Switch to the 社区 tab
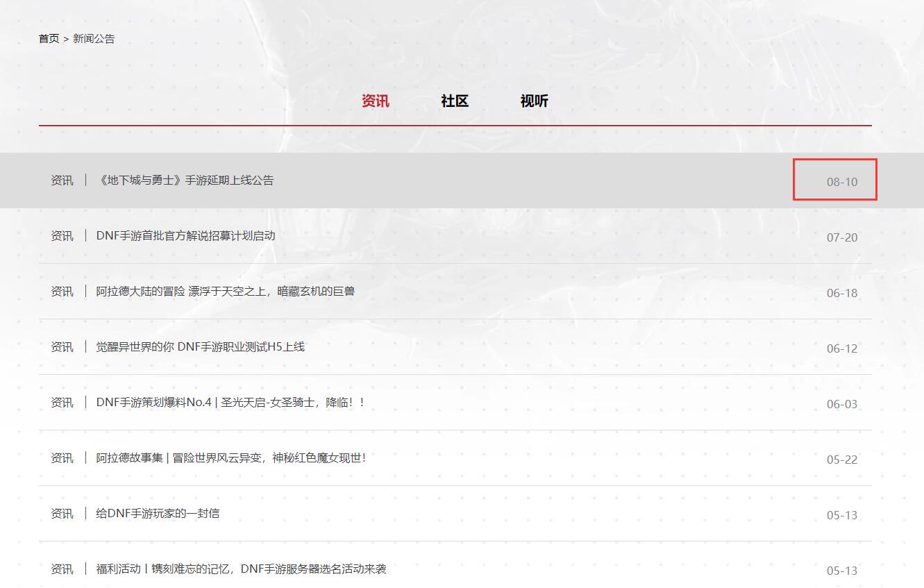The image size is (924, 588). (x=455, y=101)
